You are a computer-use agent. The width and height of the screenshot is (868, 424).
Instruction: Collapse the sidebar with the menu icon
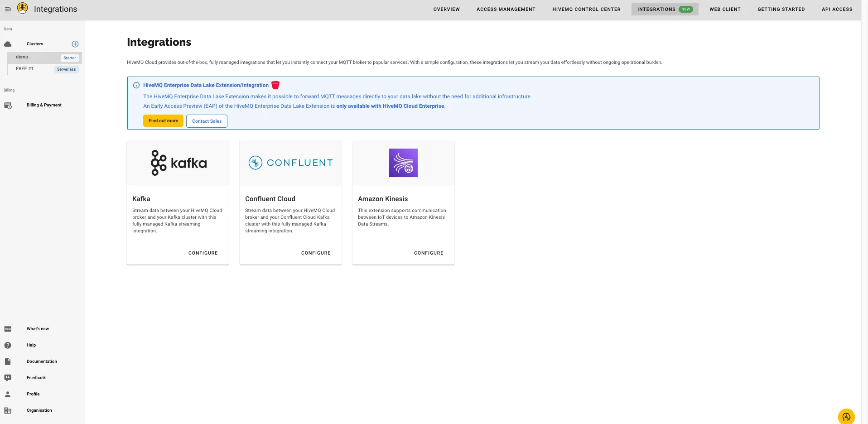[8, 9]
